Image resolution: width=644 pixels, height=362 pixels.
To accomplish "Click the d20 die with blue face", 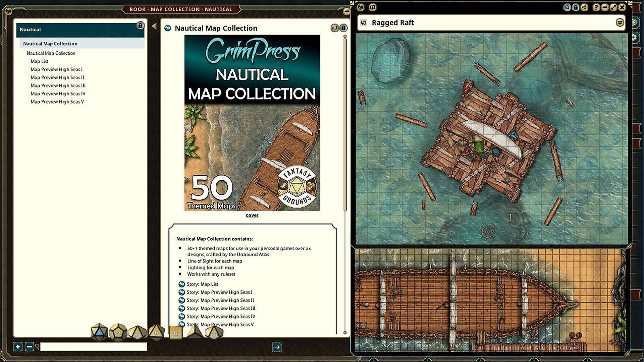I will (x=99, y=332).
